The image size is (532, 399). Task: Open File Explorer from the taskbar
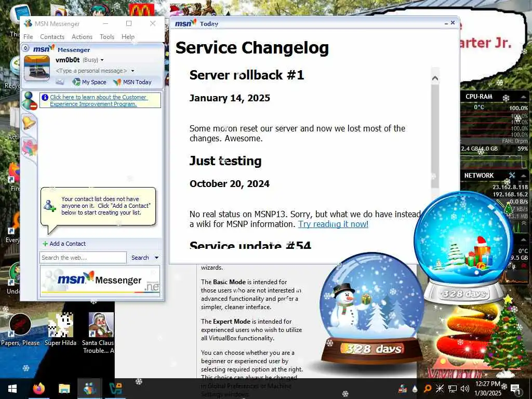coord(64,389)
